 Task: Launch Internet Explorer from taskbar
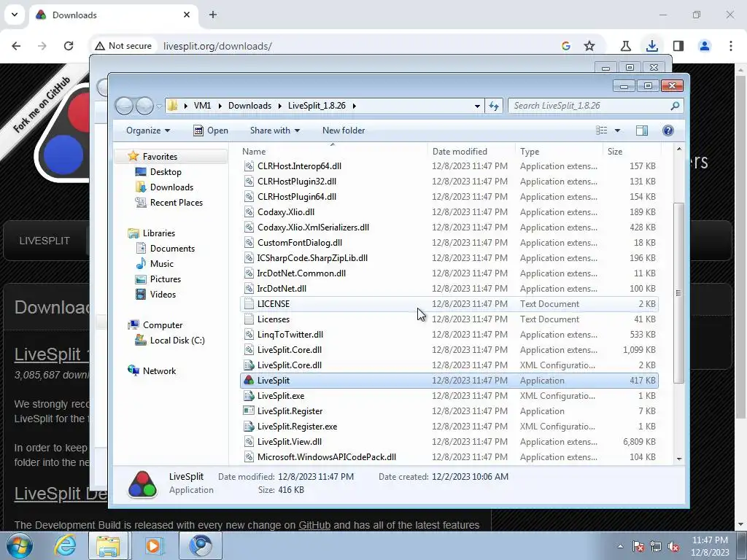click(x=65, y=545)
